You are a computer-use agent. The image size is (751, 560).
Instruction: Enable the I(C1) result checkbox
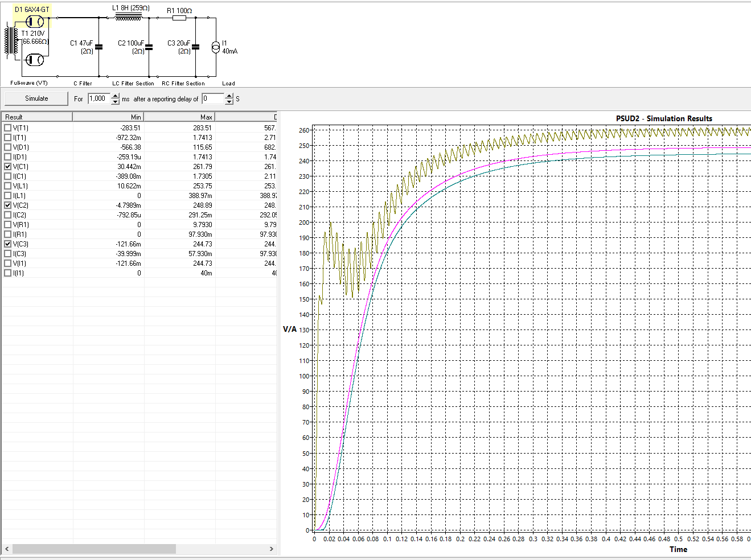pos(8,176)
